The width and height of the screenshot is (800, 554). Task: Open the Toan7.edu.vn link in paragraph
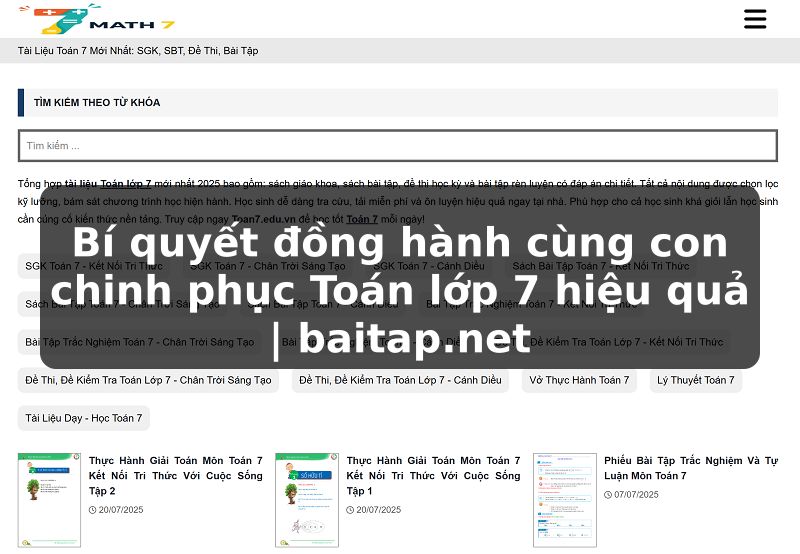pyautogui.click(x=264, y=219)
